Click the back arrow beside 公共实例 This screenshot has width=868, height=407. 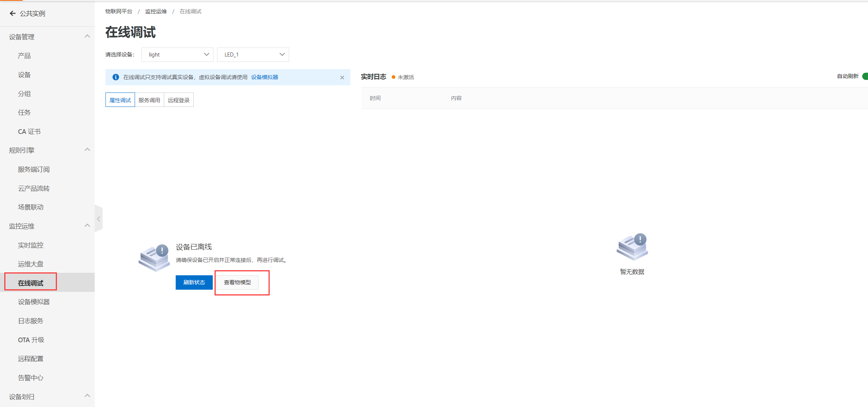point(13,13)
